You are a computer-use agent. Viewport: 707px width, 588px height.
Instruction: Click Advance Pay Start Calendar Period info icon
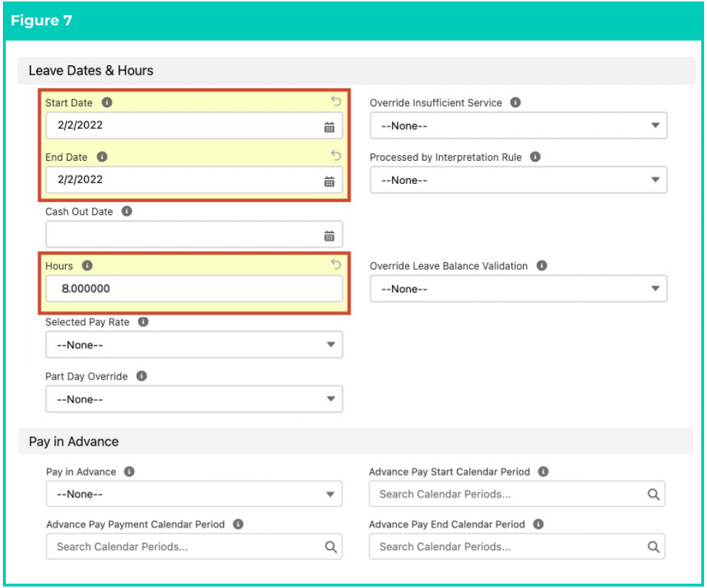pyautogui.click(x=543, y=471)
